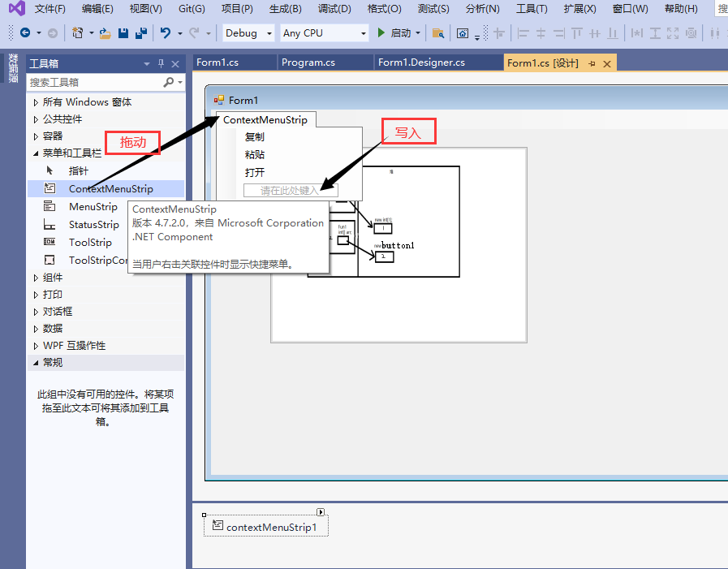728x569 pixels.
Task: Expand the 所有 Windows 窗体 group
Action: [36, 102]
